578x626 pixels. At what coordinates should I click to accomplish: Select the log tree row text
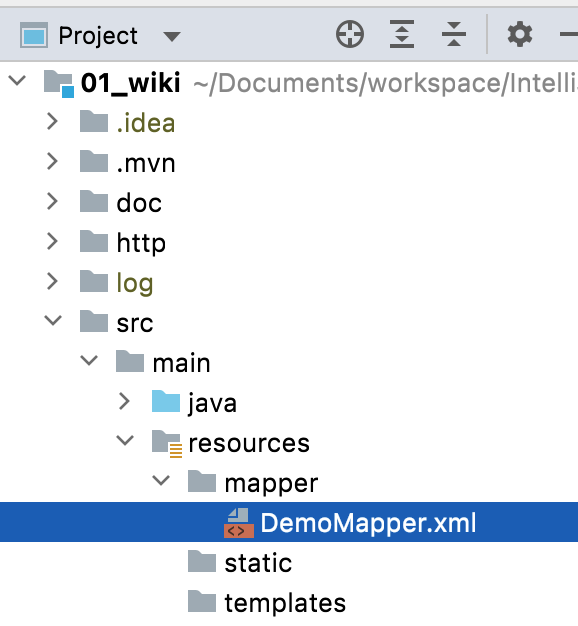pos(135,284)
